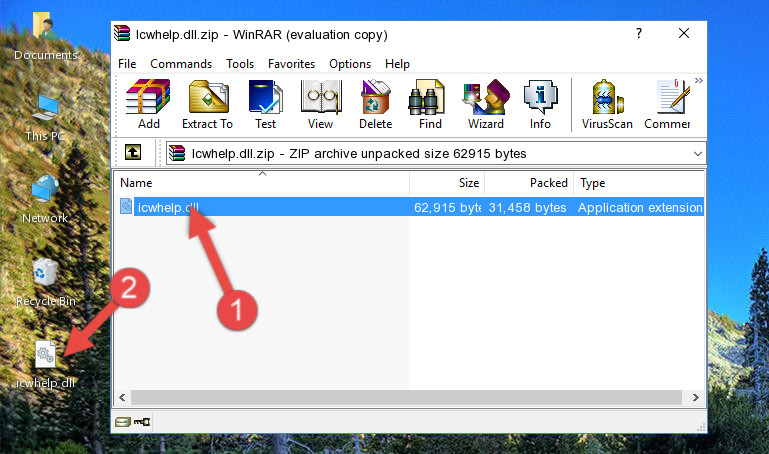The height and width of the screenshot is (454, 769).
Task: Sort by Type column header
Action: click(639, 183)
